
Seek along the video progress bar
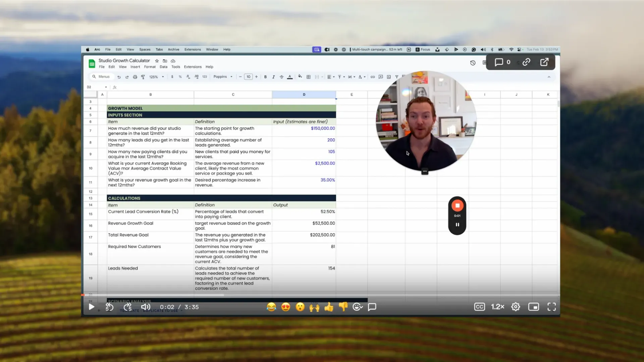(320, 295)
